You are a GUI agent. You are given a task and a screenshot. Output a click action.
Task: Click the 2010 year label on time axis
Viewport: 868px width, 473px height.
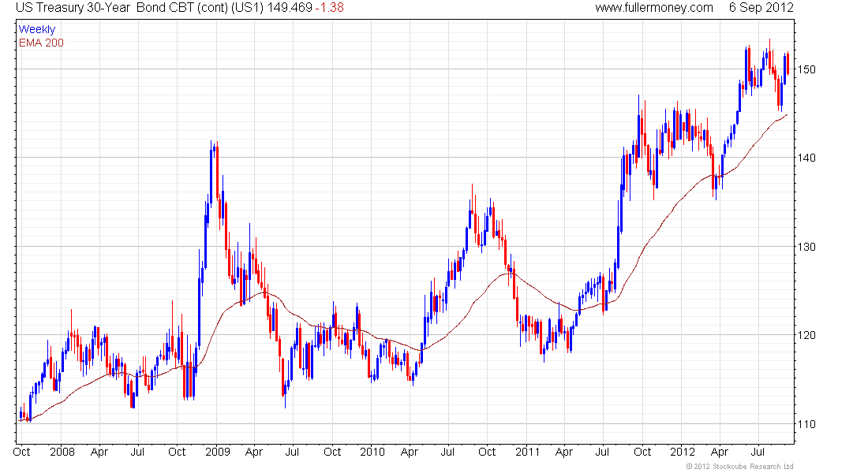(372, 452)
